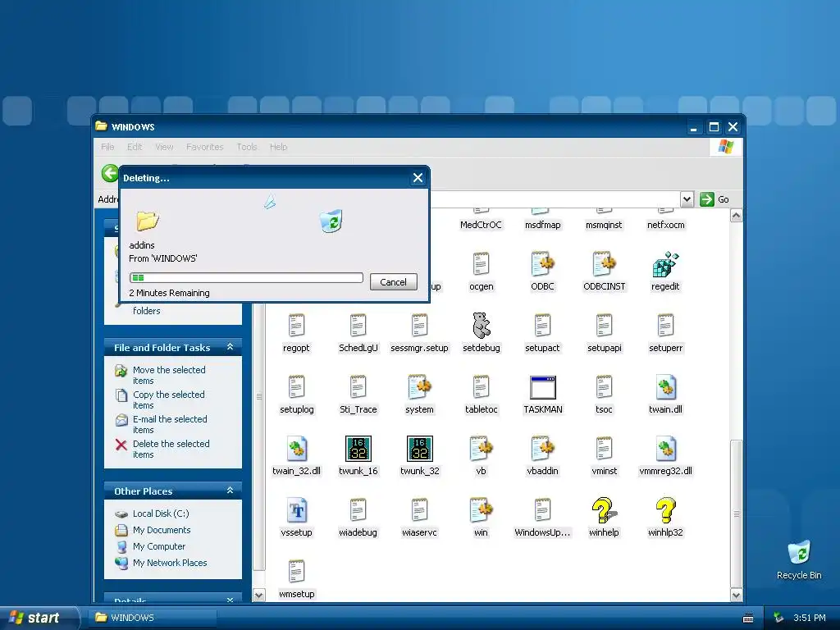Select the tabletoc file icon
Image resolution: width=840 pixels, height=630 pixels.
coord(481,387)
